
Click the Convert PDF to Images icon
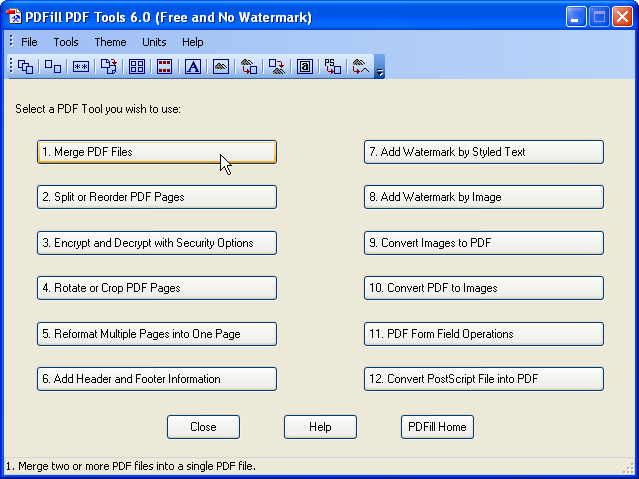[277, 66]
